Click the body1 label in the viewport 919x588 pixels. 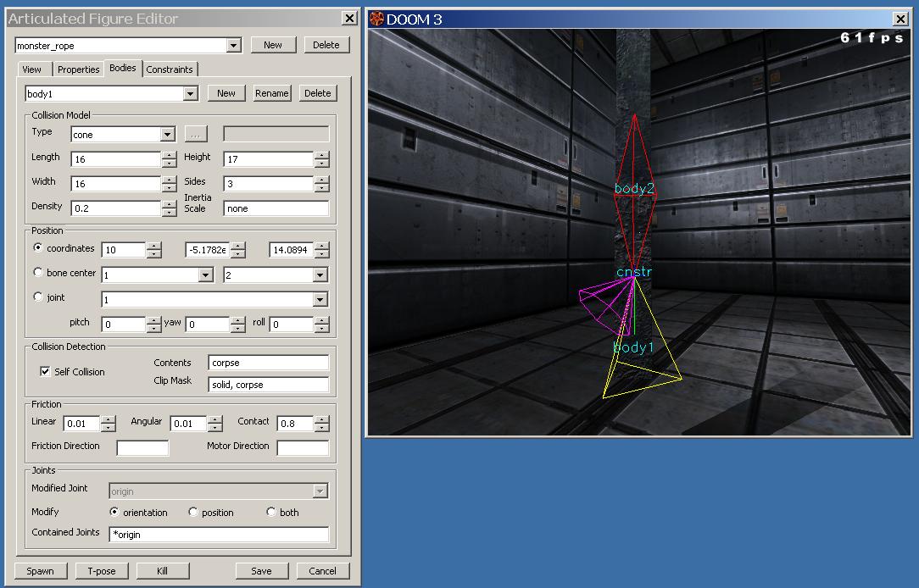pos(633,347)
